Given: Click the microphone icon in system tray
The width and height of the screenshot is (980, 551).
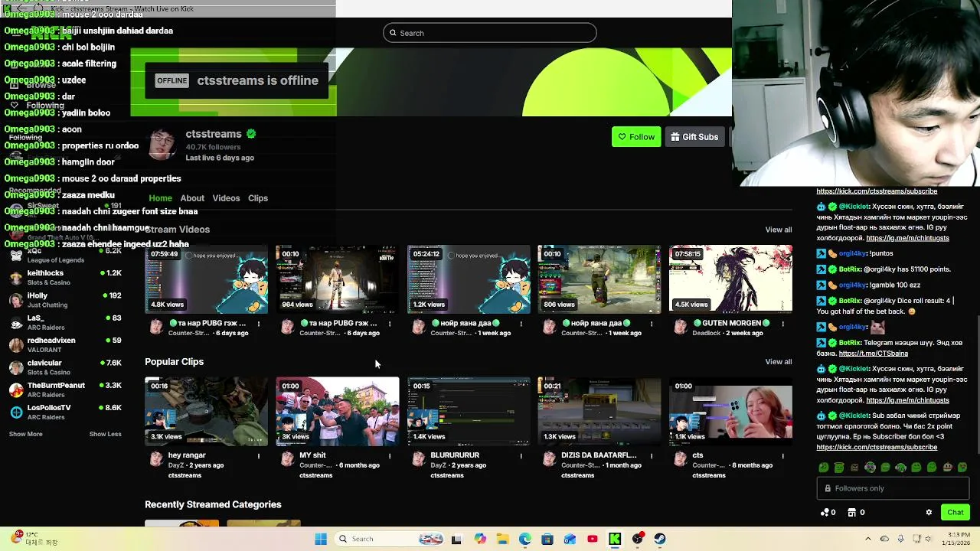Looking at the screenshot, I should pos(900,539).
